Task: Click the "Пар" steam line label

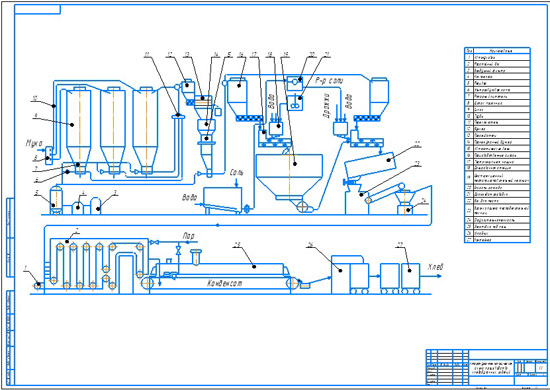Action: [188, 236]
